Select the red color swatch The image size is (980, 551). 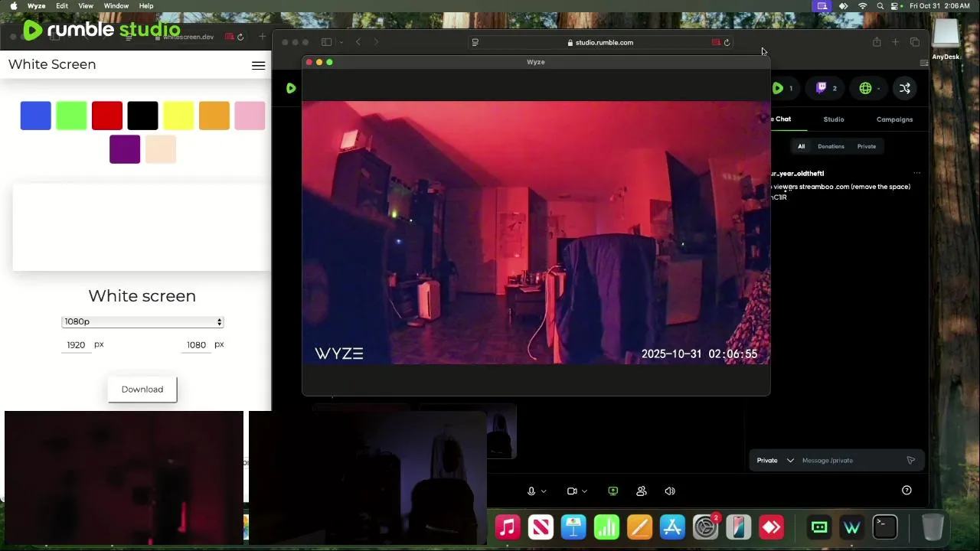click(x=107, y=116)
